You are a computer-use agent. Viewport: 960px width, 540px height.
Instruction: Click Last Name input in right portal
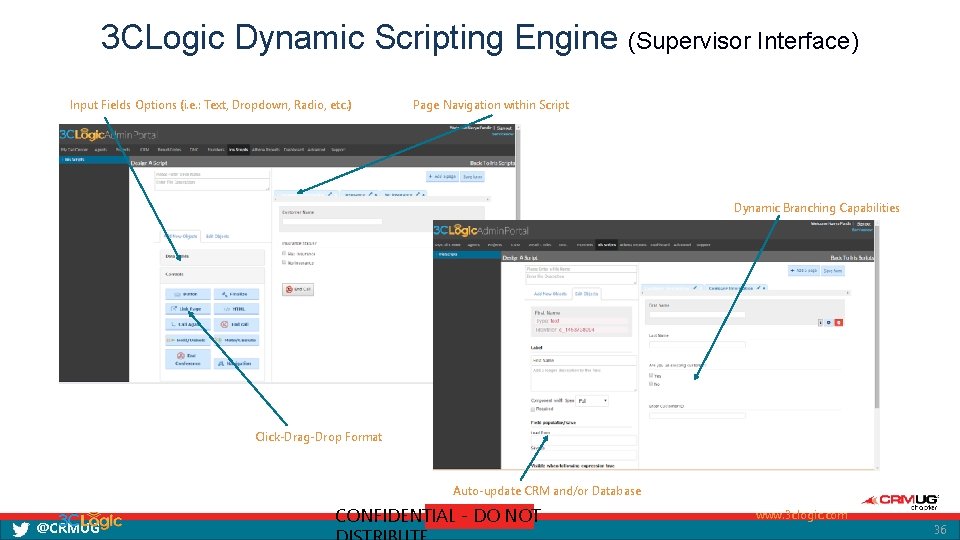point(697,345)
